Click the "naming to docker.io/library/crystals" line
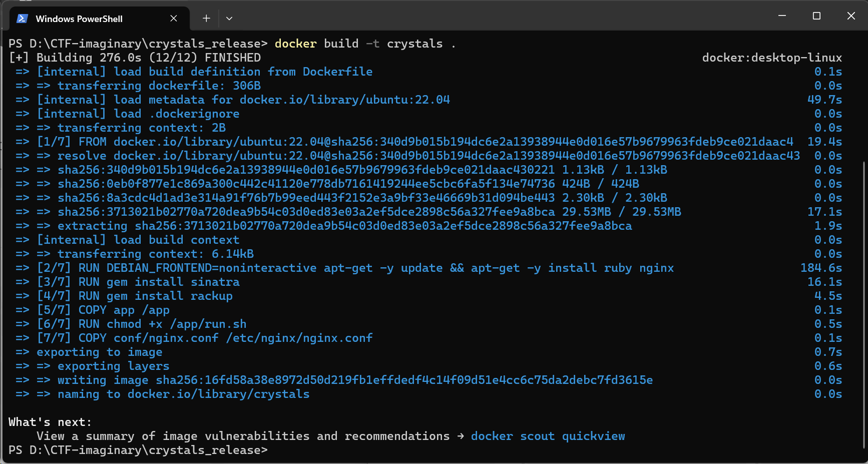 [x=183, y=394]
